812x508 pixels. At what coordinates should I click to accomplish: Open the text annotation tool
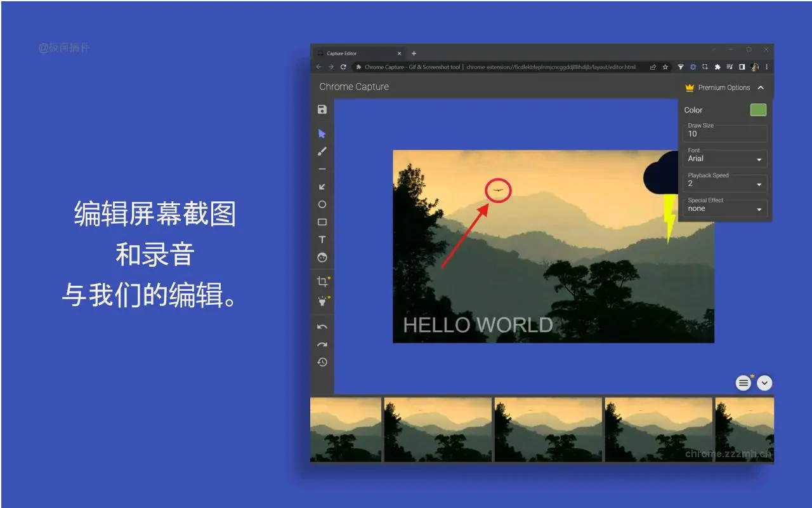click(322, 239)
